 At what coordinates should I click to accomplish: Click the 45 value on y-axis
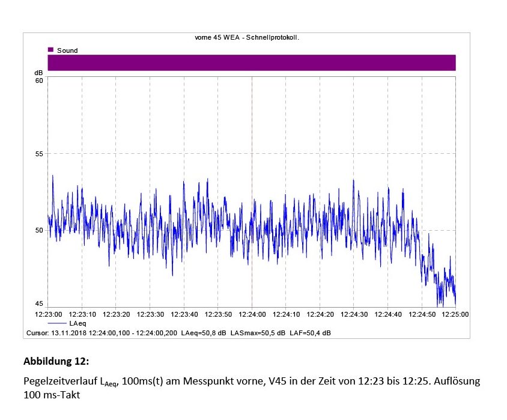(x=39, y=303)
